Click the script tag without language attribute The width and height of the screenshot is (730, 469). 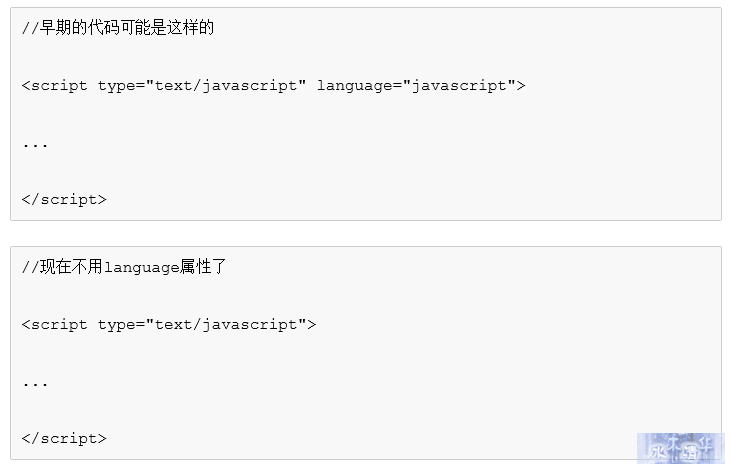pos(169,325)
